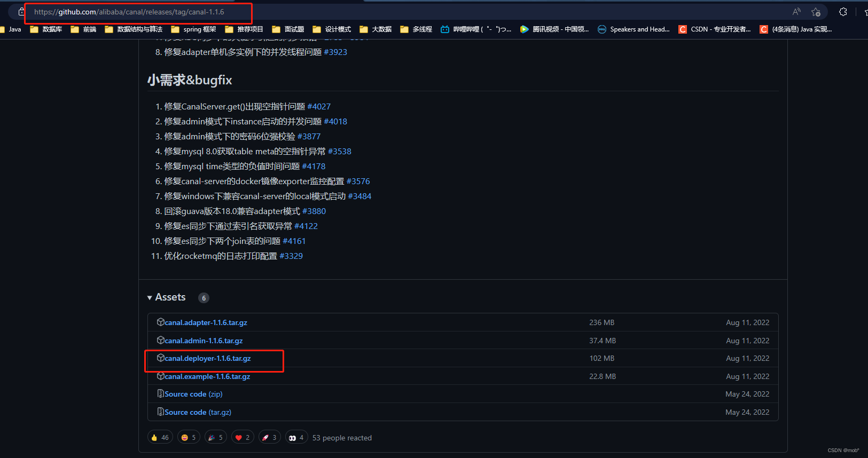This screenshot has width=868, height=458.
Task: Open the 多线程 bookmarks folder
Action: click(x=416, y=29)
